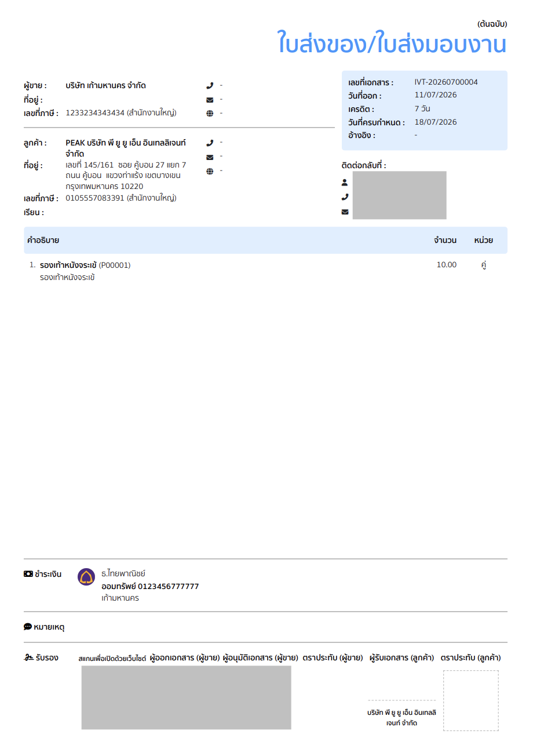Click the customer's email envelope icon
This screenshot has height=756, width=533.
[x=210, y=157]
